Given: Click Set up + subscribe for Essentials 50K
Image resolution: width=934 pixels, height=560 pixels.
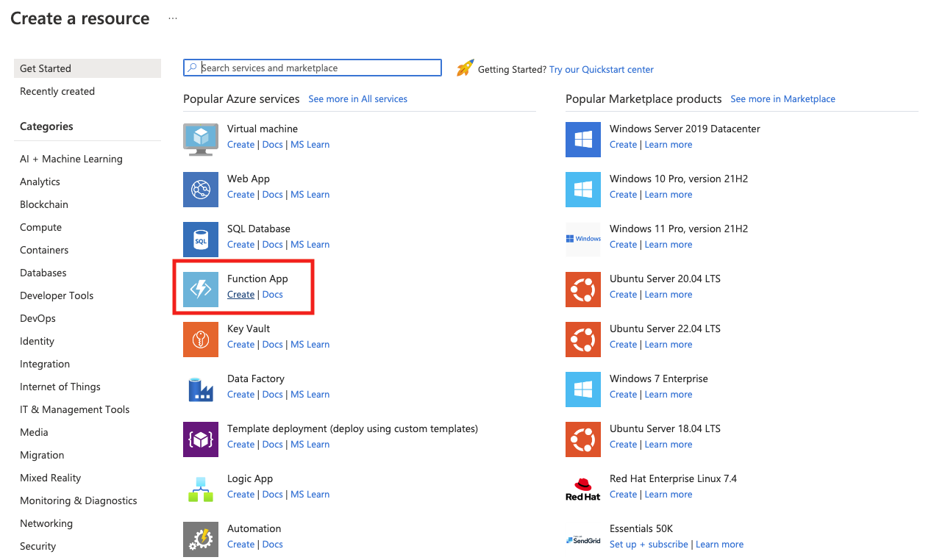Looking at the screenshot, I should pos(649,545).
